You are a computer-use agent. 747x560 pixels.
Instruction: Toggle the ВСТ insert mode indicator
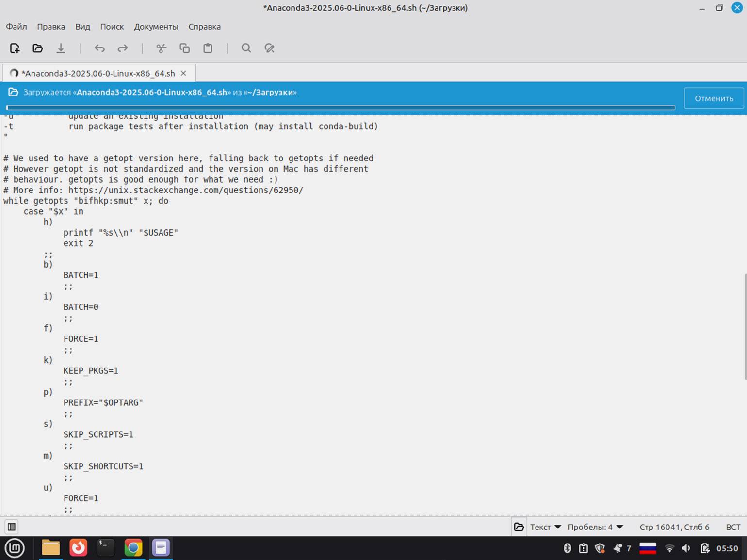pos(732,527)
